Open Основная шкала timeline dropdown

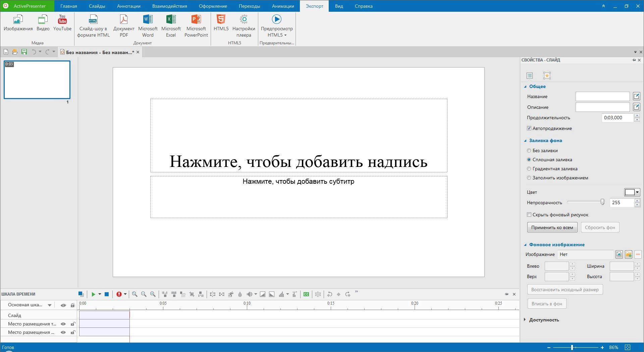point(50,305)
